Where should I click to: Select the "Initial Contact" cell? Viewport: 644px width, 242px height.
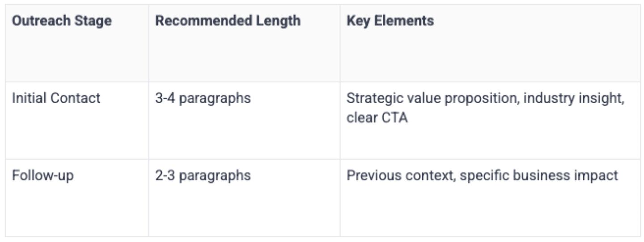[56, 98]
